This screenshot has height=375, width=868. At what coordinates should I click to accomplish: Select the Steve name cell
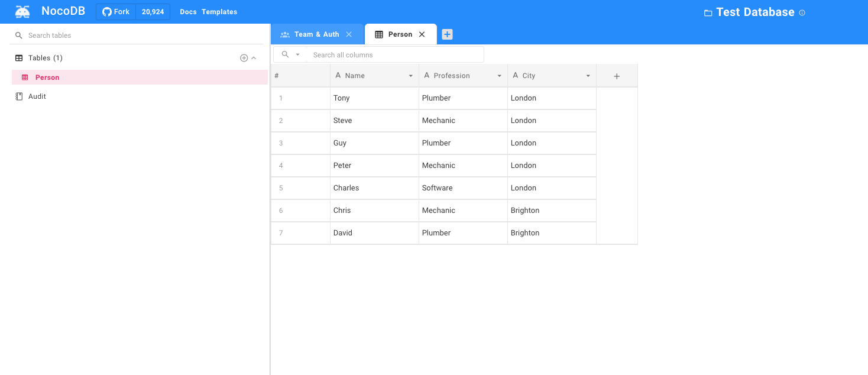pyautogui.click(x=374, y=121)
